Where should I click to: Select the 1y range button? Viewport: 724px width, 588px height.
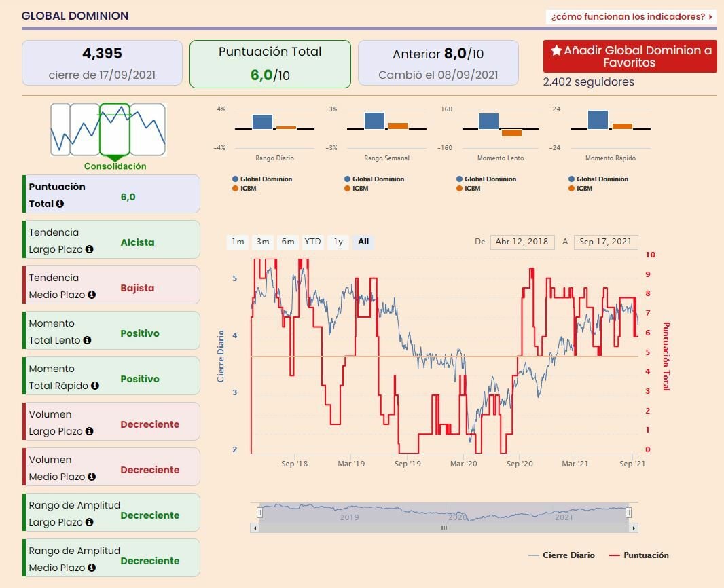click(x=338, y=242)
